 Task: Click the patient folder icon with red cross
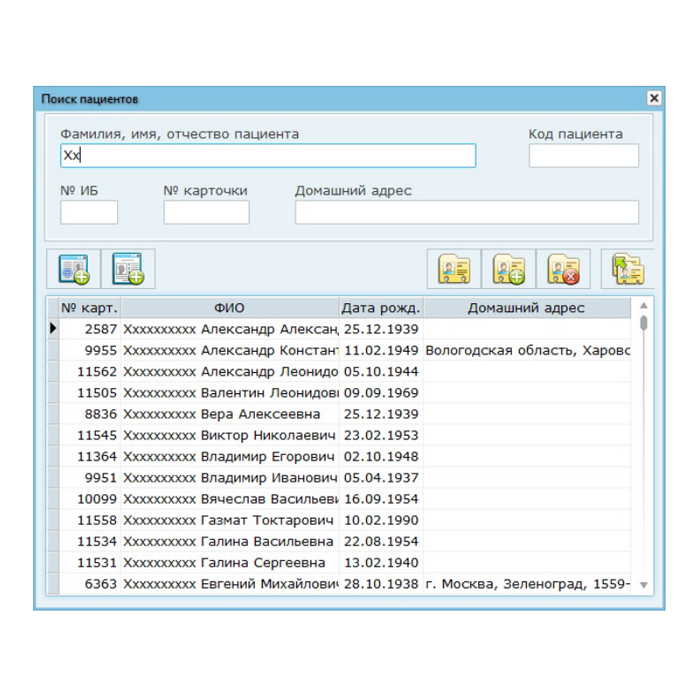tap(564, 269)
